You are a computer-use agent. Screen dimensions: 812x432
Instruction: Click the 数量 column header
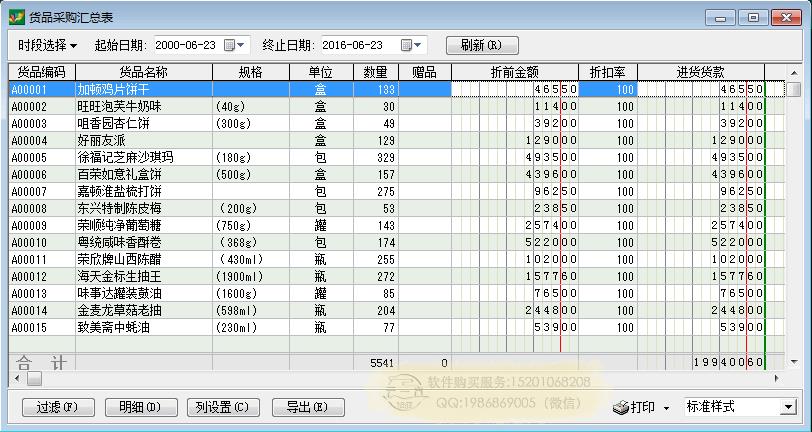(x=375, y=72)
